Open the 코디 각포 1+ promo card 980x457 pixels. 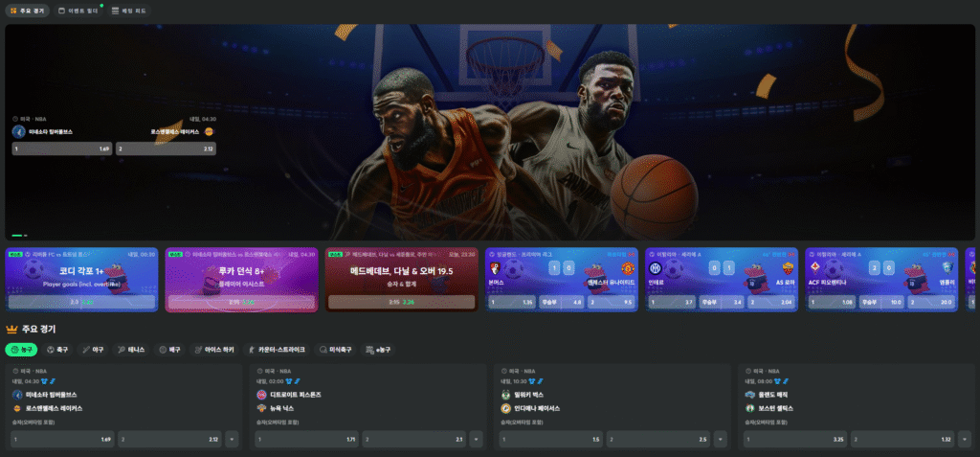tap(81, 278)
